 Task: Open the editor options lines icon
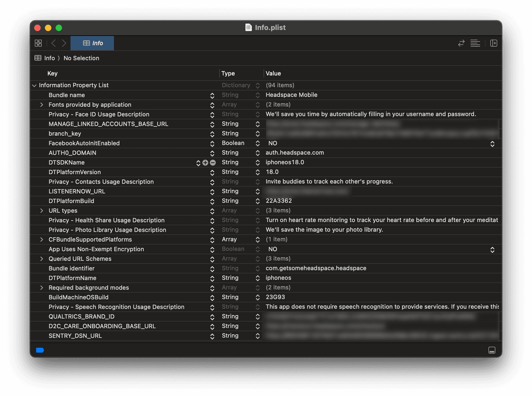point(475,43)
